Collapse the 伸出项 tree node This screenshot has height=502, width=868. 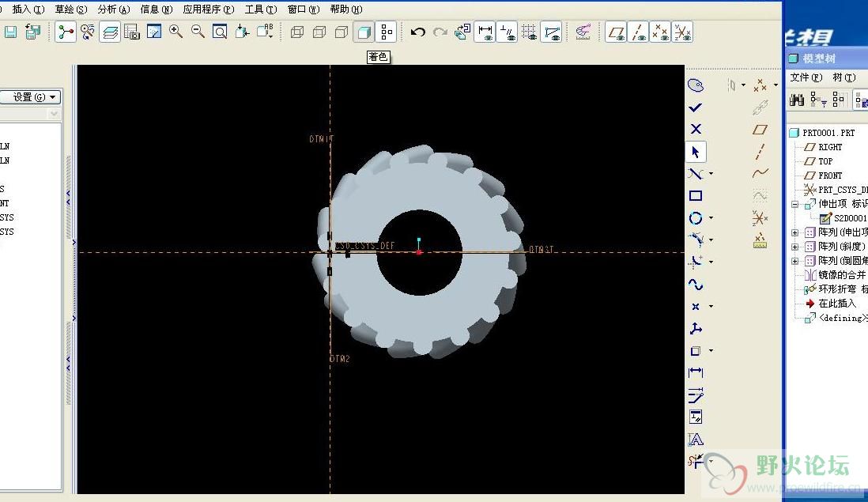click(795, 204)
